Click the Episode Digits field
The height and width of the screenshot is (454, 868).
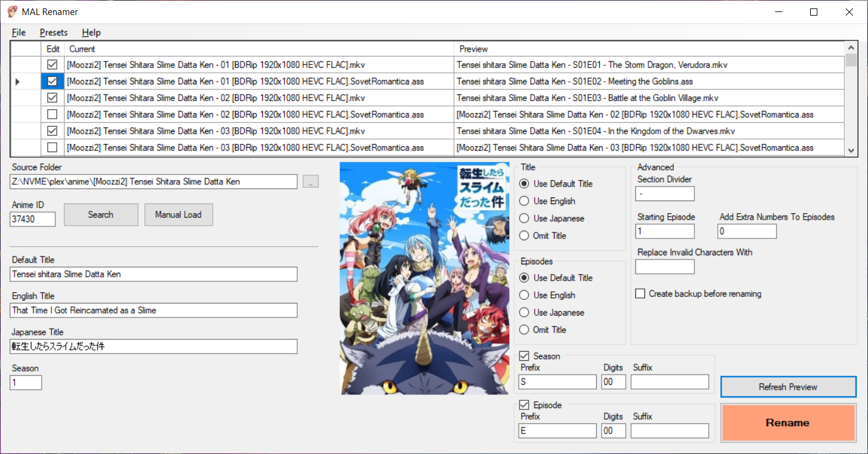point(614,431)
